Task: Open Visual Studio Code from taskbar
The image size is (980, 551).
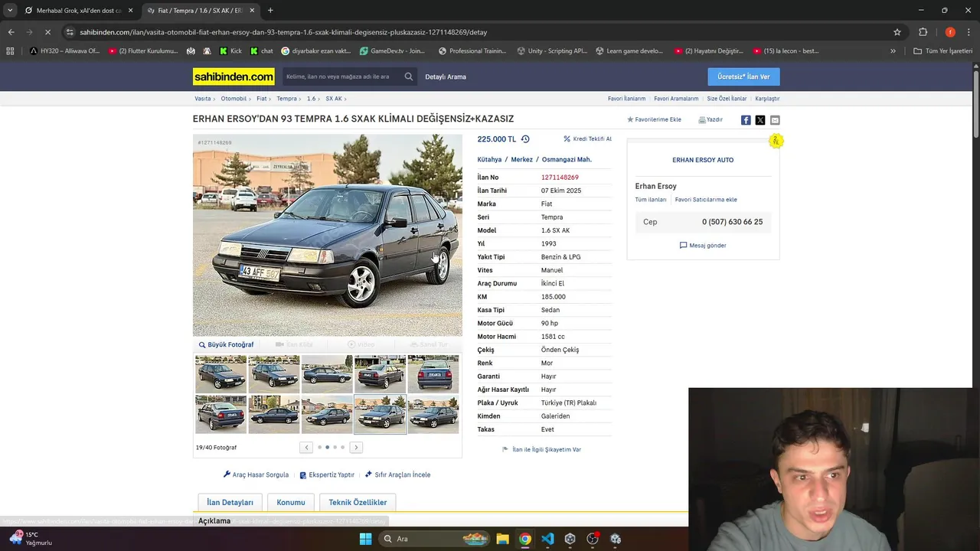Action: 547,539
